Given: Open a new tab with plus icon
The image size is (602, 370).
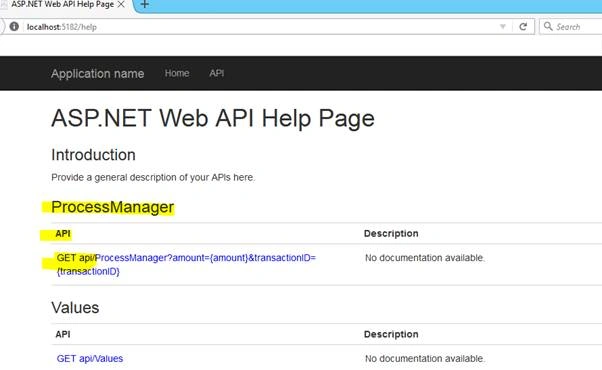Looking at the screenshot, I should tap(145, 4).
